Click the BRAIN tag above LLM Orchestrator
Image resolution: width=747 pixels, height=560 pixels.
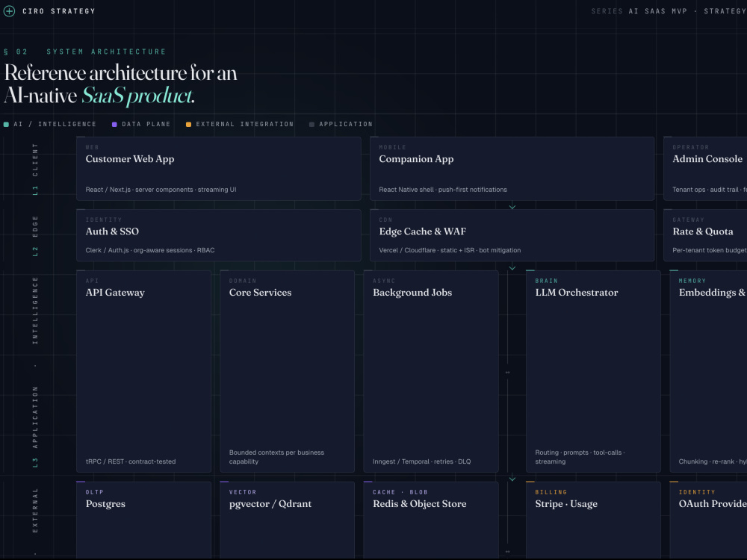[546, 281]
